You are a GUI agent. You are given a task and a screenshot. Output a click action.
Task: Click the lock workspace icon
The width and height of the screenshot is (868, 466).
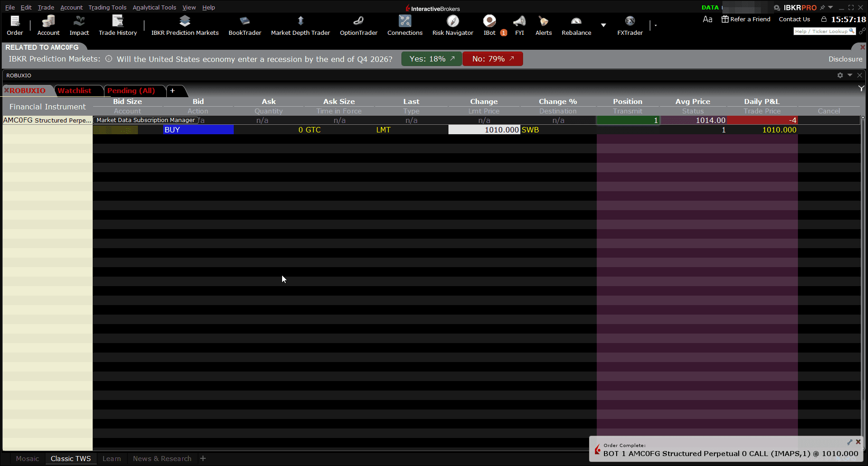824,19
